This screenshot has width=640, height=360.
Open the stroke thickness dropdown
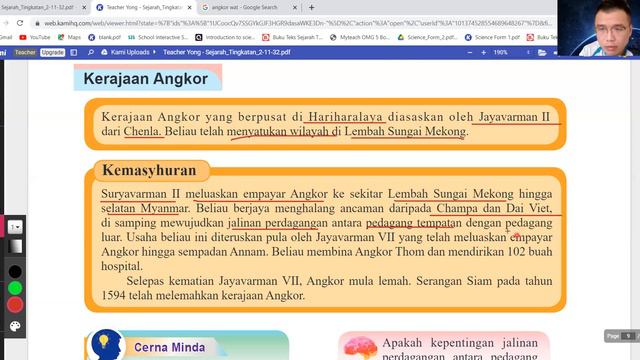point(15,227)
